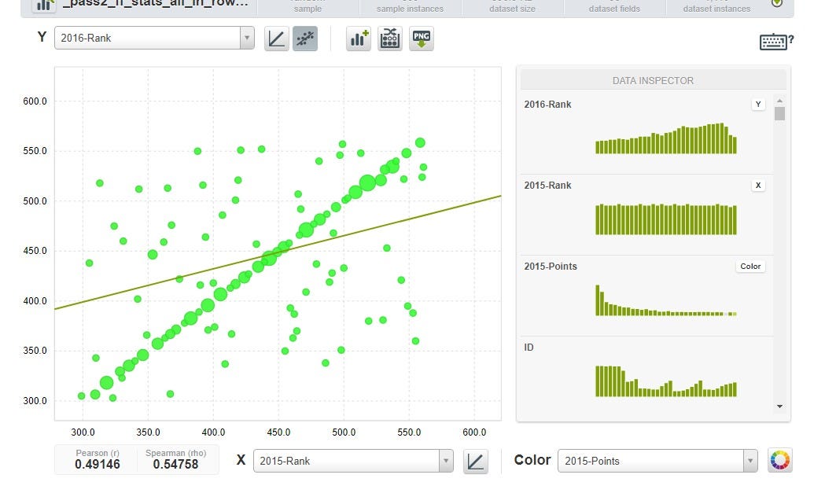Click the Data Inspector scroll up arrow
814x504 pixels.
[779, 101]
